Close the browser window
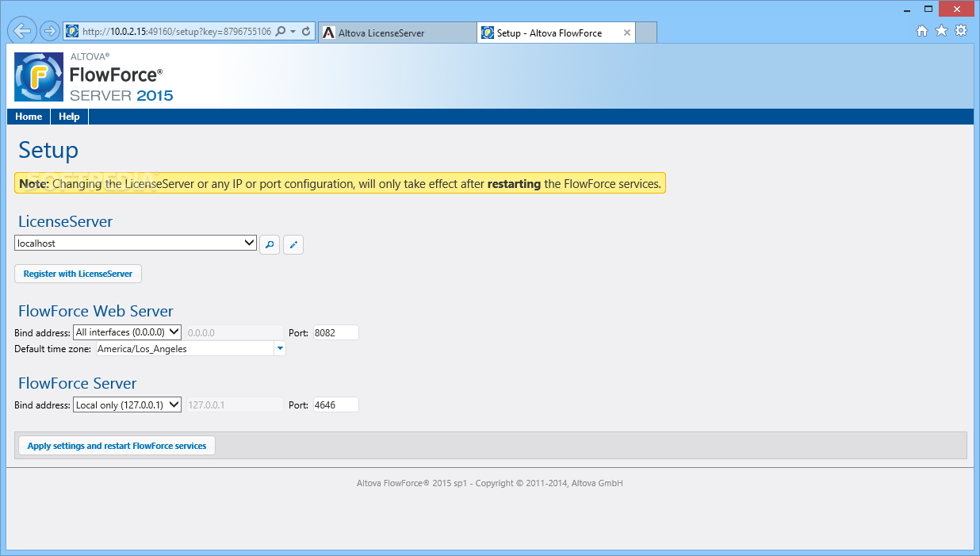The height and width of the screenshot is (556, 980). coord(956,8)
